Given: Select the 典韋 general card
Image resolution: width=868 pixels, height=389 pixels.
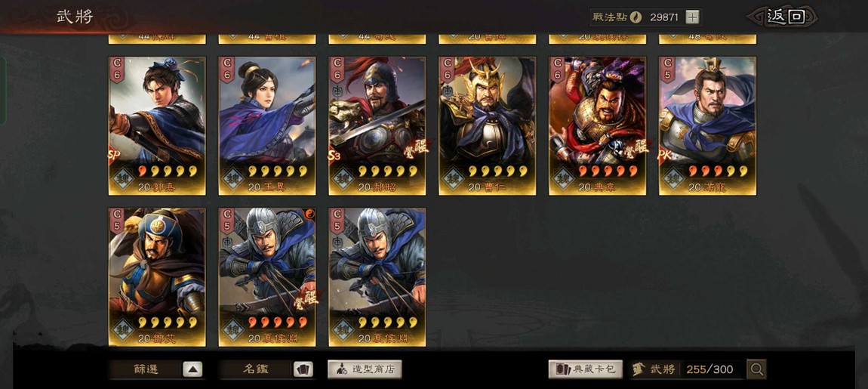Looking at the screenshot, I should (597, 126).
